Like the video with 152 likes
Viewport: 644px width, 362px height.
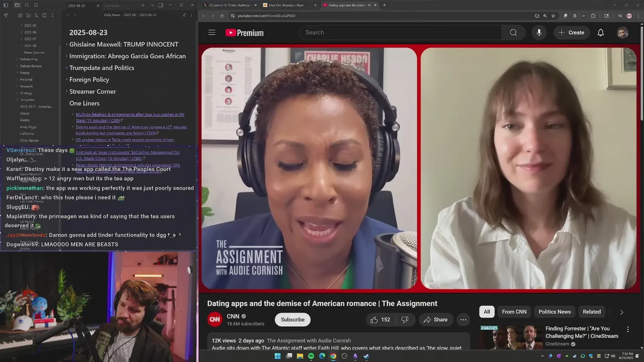(380, 320)
